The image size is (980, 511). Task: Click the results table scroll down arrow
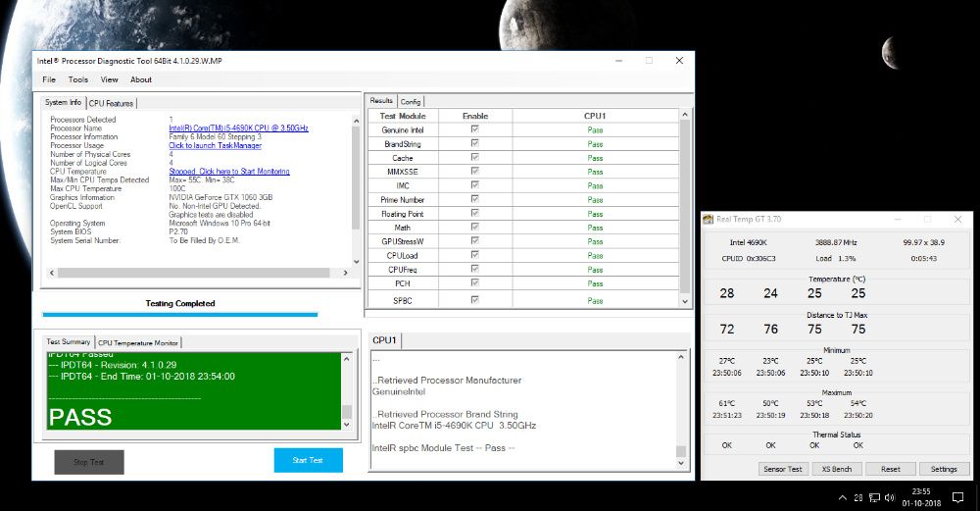685,301
